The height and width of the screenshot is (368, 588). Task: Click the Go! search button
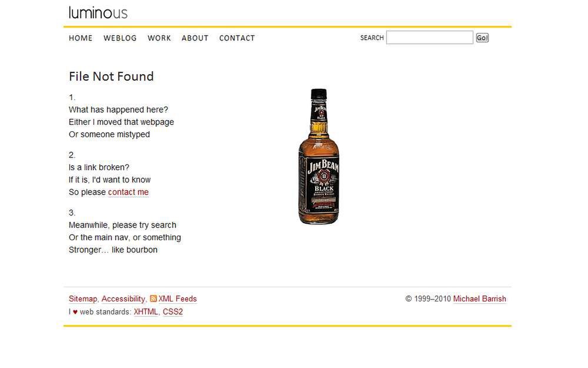[482, 38]
